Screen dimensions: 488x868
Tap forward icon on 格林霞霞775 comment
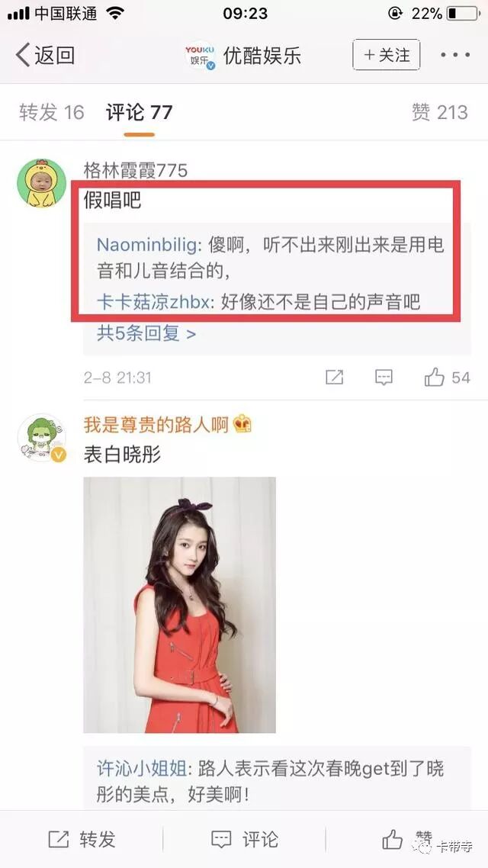pos(334,378)
